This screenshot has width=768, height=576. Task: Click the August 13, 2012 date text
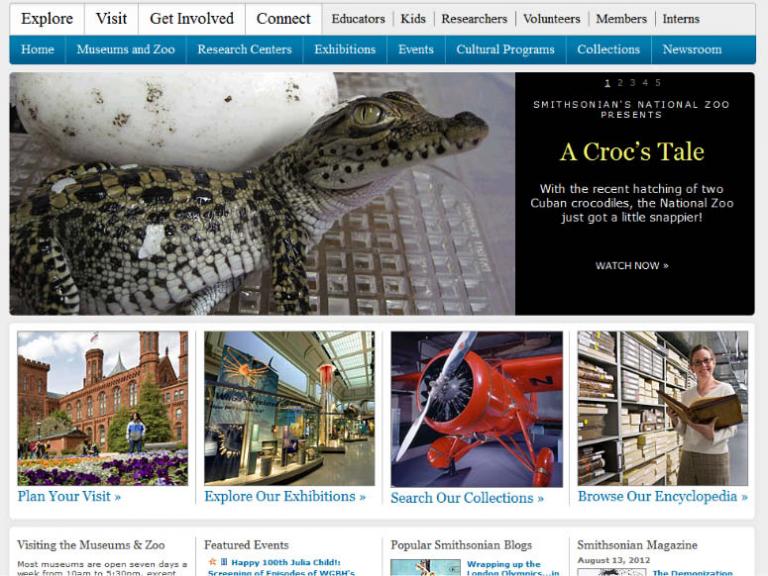[613, 560]
